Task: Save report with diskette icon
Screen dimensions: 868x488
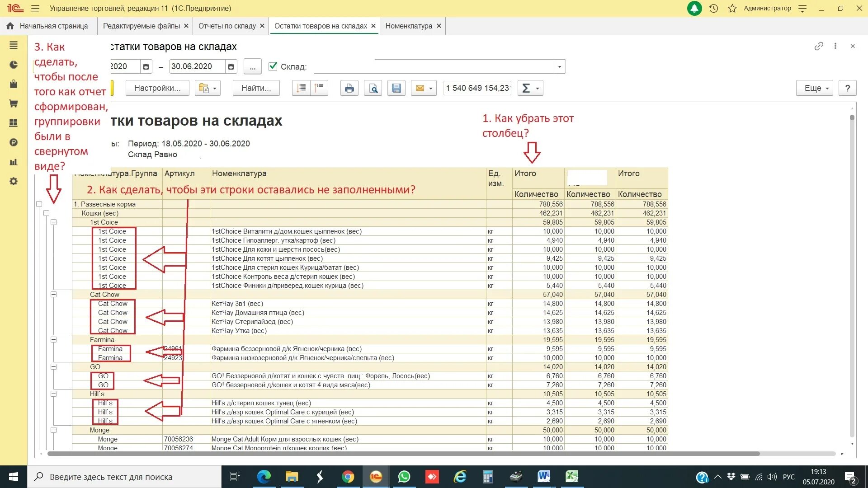Action: [396, 88]
